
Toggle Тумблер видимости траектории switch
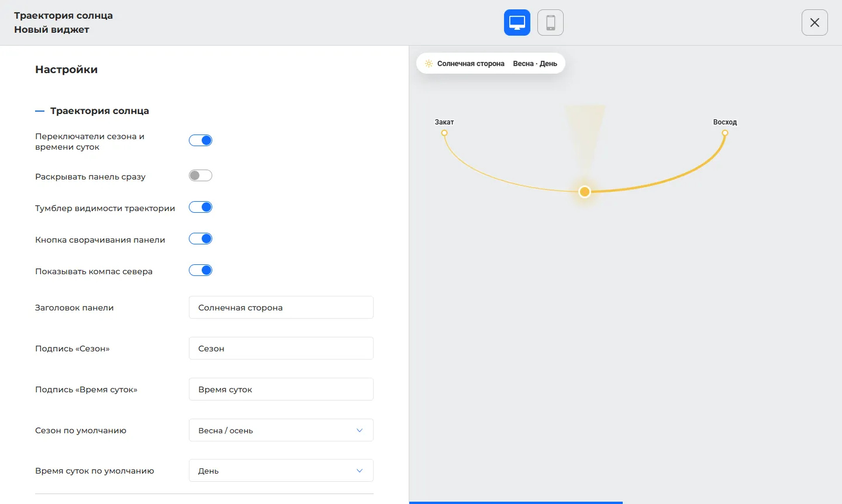[201, 207]
